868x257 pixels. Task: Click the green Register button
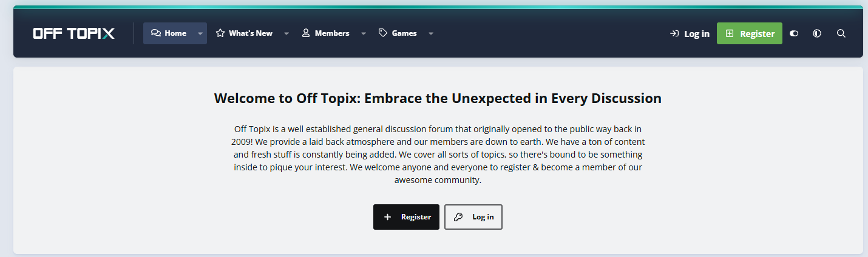tap(750, 33)
